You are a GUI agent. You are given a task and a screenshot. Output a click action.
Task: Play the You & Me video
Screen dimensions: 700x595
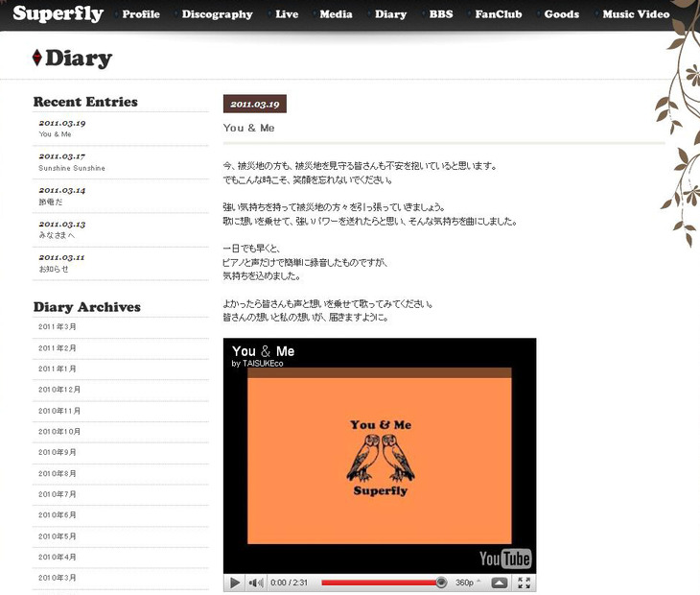click(x=235, y=583)
